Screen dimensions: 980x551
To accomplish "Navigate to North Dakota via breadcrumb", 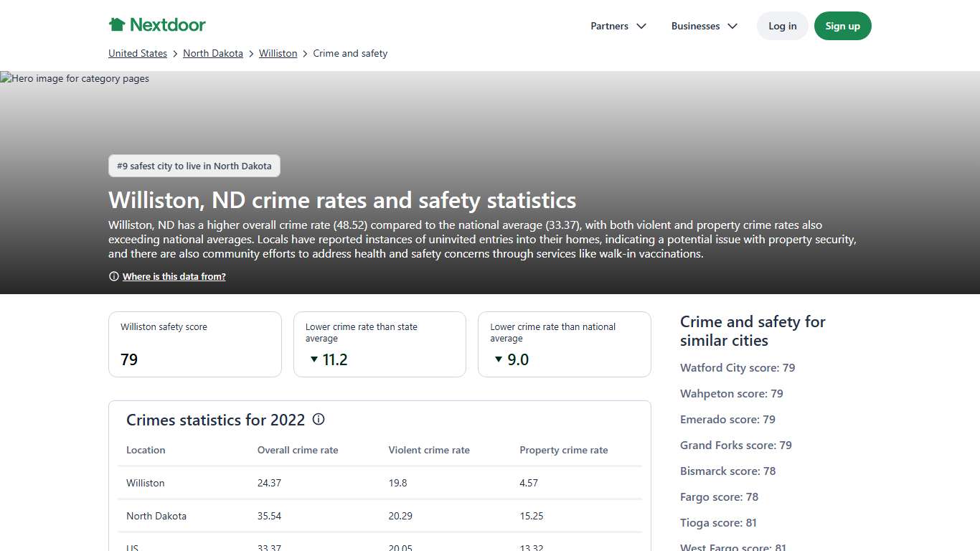I will (x=212, y=53).
